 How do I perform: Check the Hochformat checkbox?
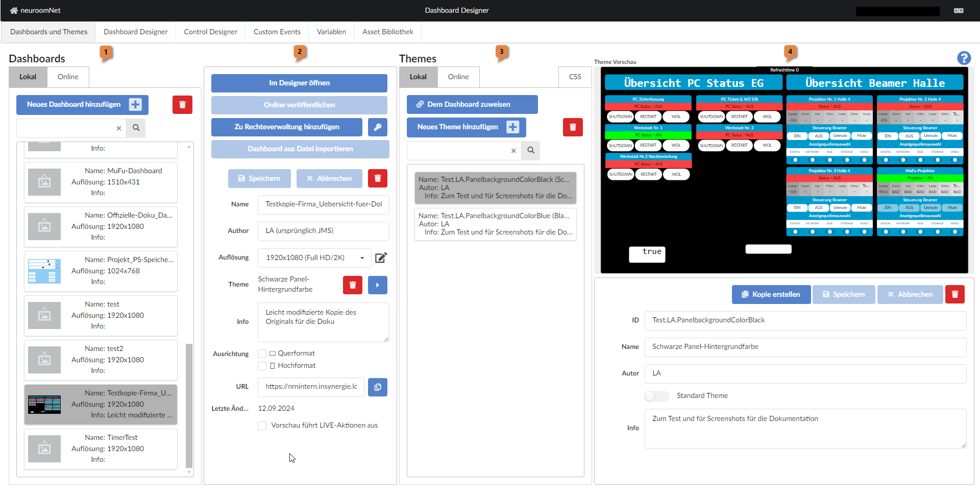click(x=262, y=365)
